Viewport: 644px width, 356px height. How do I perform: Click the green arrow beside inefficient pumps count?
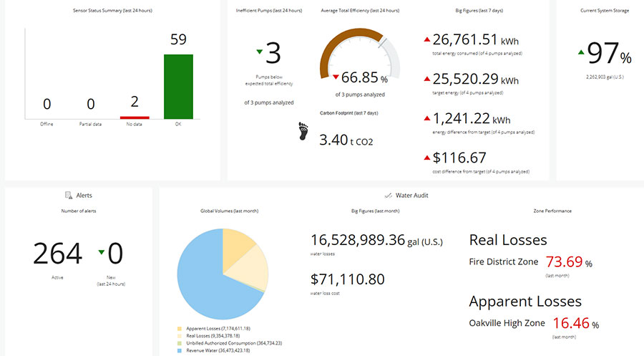(259, 52)
